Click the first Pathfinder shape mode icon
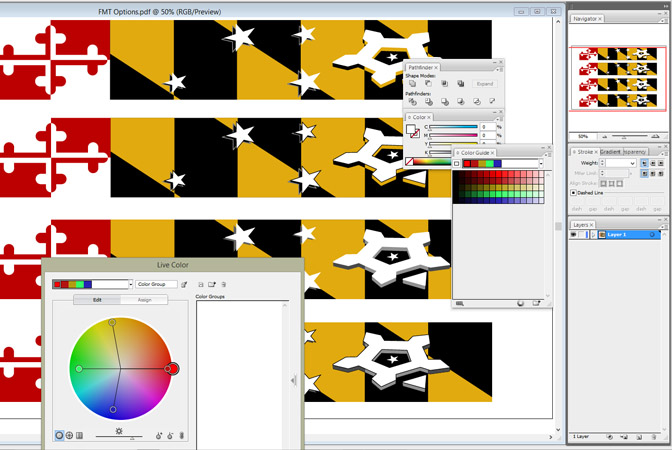672x450 pixels. 412,84
